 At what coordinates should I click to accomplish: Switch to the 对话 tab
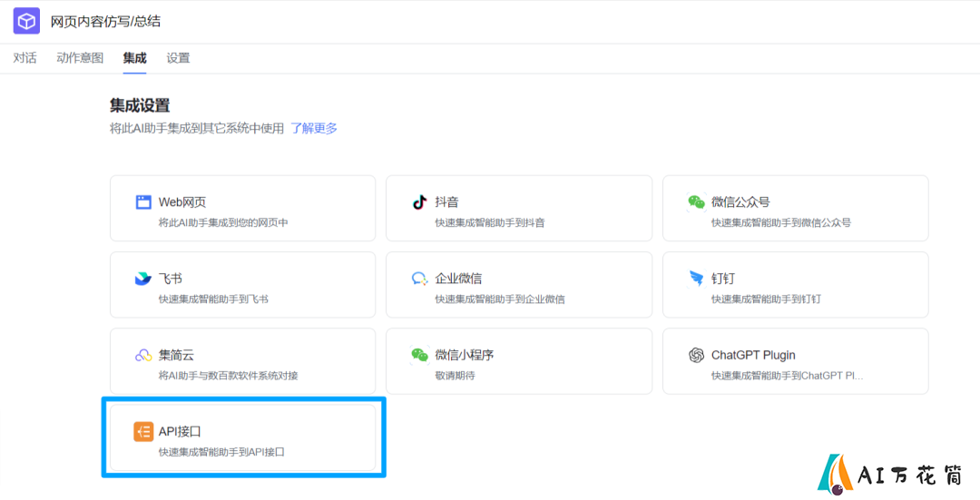point(25,58)
